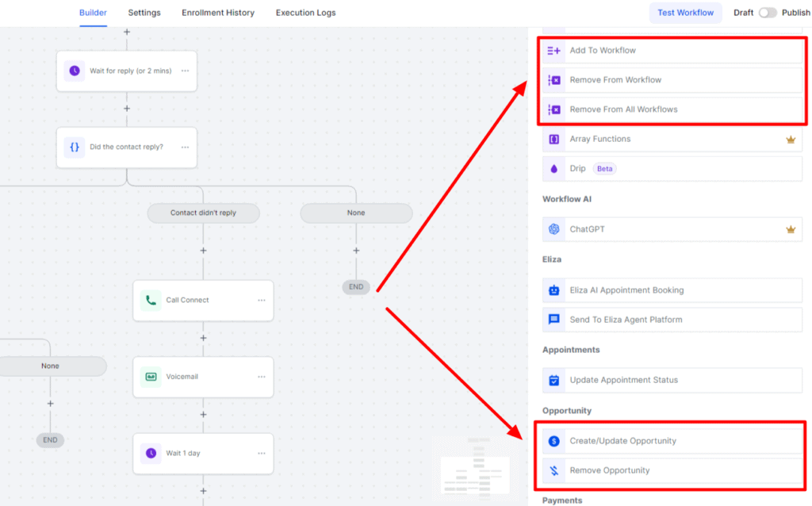
Task: Add a step below Wait for reply node
Action: [x=127, y=109]
